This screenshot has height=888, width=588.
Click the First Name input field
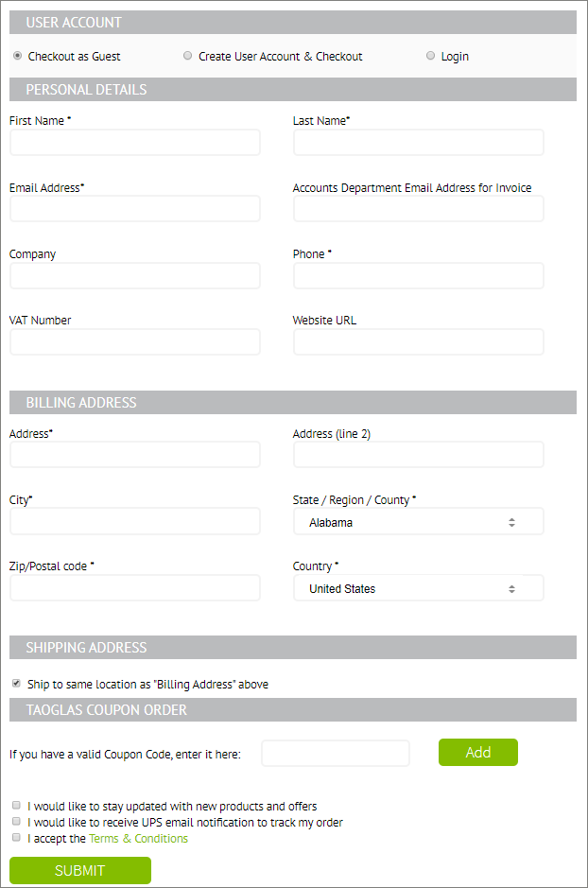point(134,142)
